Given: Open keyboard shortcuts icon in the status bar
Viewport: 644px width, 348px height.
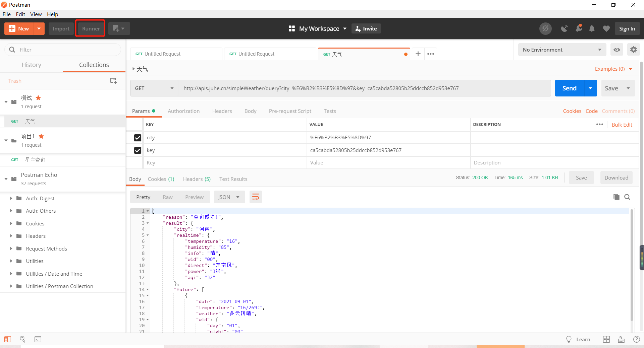Looking at the screenshot, I should 621,339.
